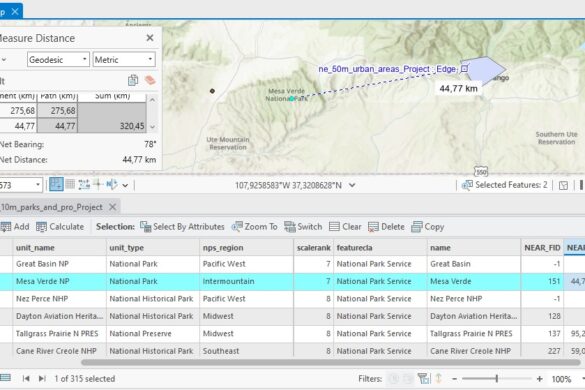Click NEAR_FID value 128
This screenshot has width=585, height=390.
[x=542, y=316]
